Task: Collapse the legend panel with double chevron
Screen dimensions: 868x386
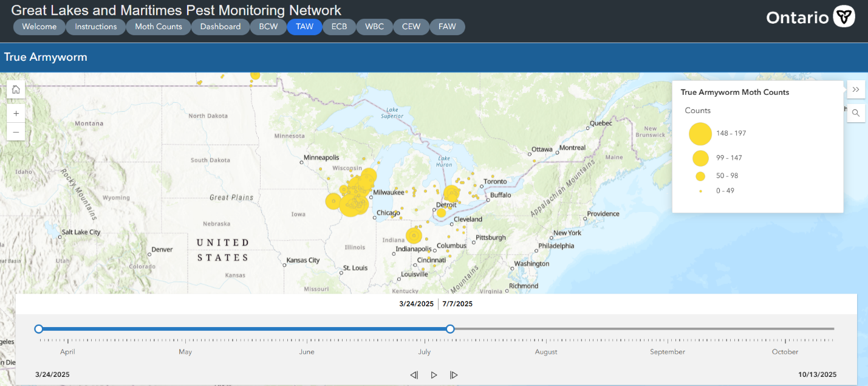Action: pyautogui.click(x=856, y=89)
